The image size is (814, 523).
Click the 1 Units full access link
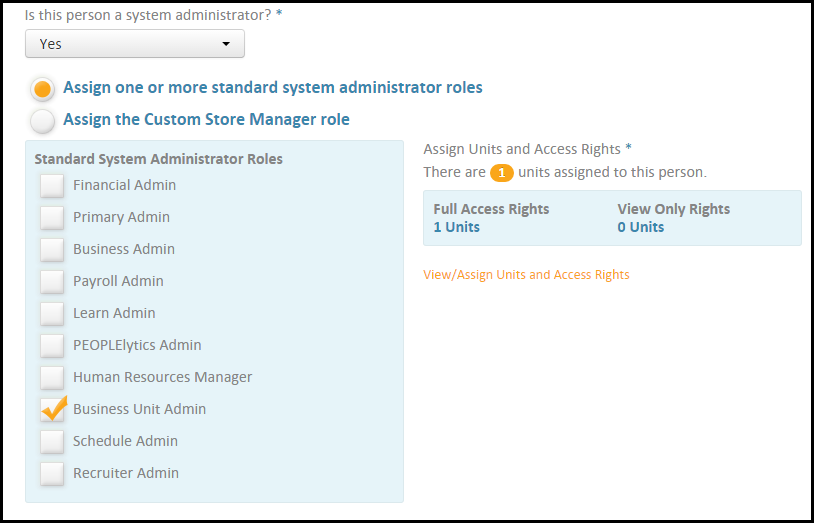(x=456, y=227)
